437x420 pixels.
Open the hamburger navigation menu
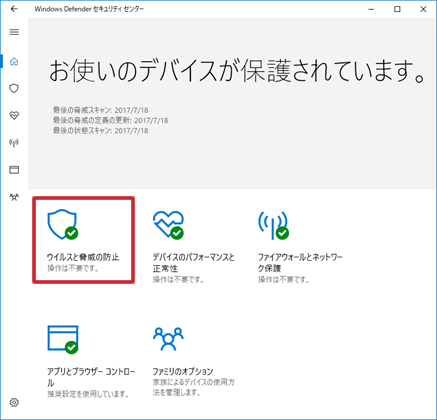point(14,32)
